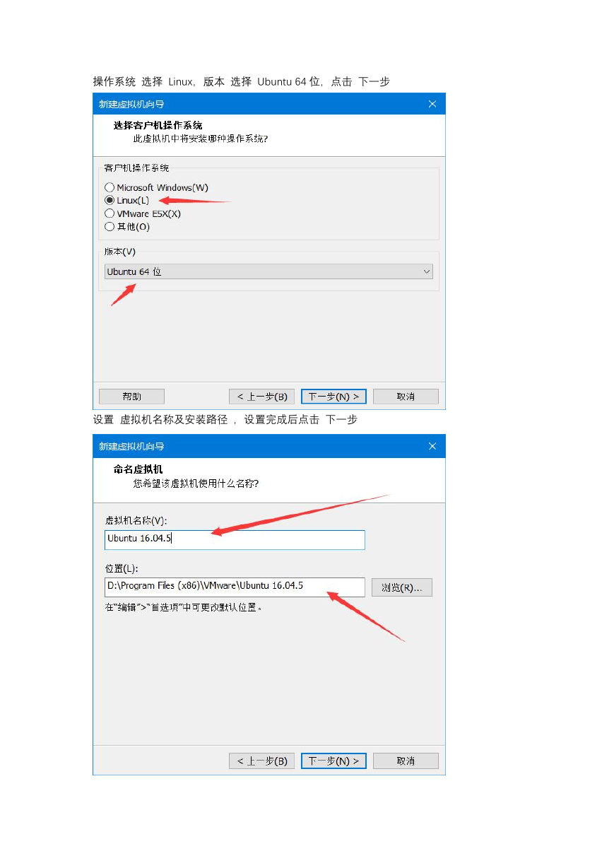Open the 浏览(R)... folder browser

402,587
